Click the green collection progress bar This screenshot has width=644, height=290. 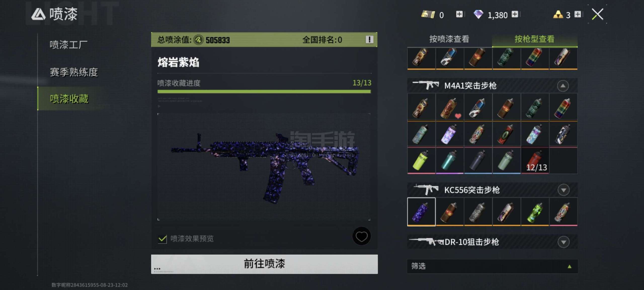pyautogui.click(x=264, y=91)
